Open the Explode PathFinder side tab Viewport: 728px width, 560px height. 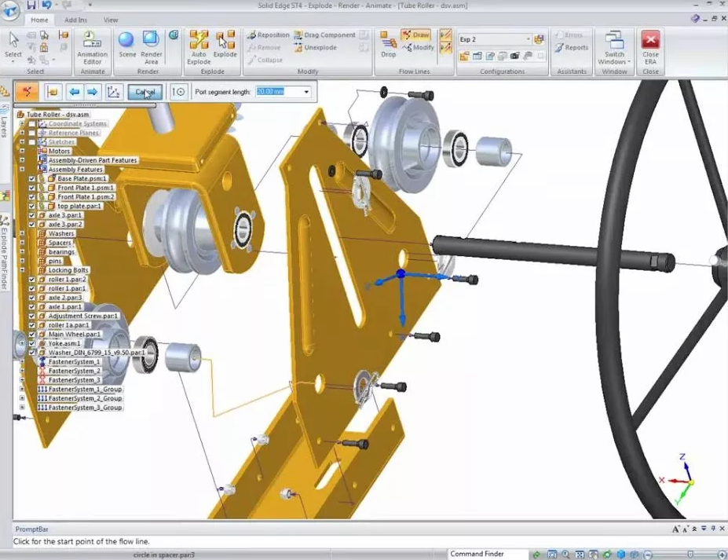[x=4, y=253]
